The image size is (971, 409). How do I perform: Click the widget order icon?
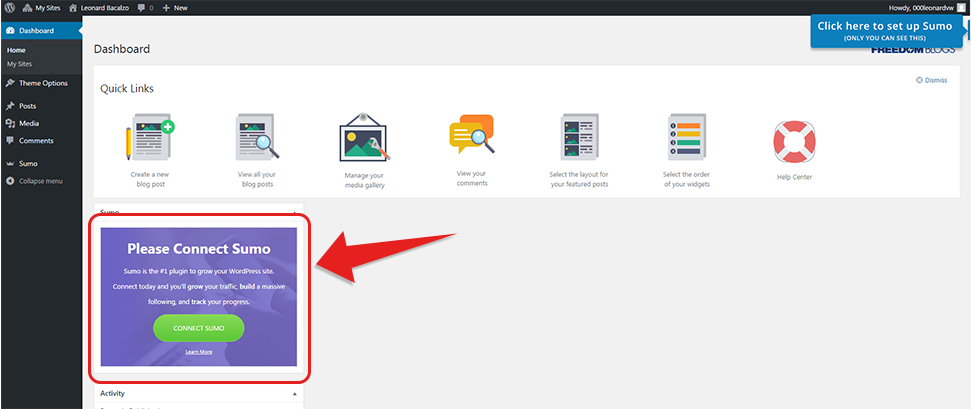pos(687,137)
